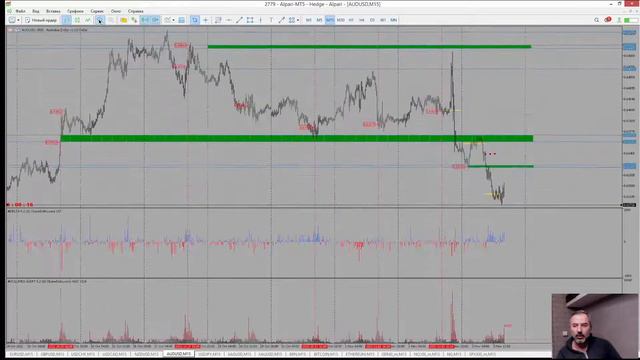The width and height of the screenshot is (640, 360).
Task: Click the New Order button
Action: tap(41, 20)
